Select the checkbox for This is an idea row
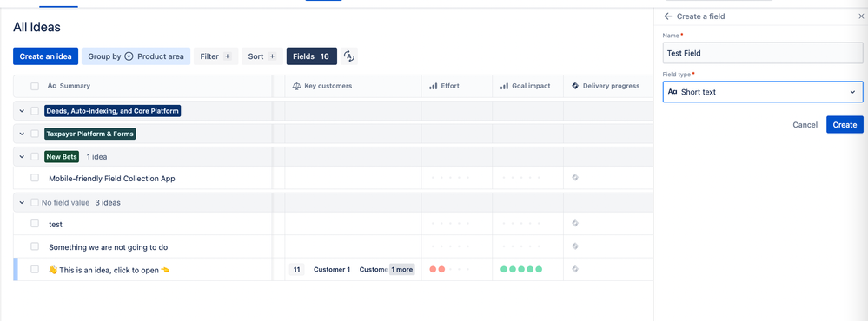The image size is (868, 321). [x=35, y=270]
